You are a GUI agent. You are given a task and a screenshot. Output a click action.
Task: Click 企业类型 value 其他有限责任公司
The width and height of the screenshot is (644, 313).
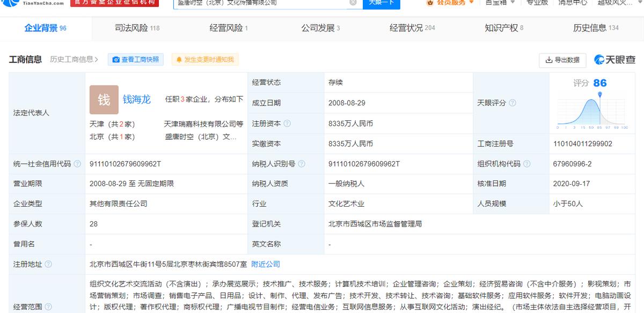119,204
